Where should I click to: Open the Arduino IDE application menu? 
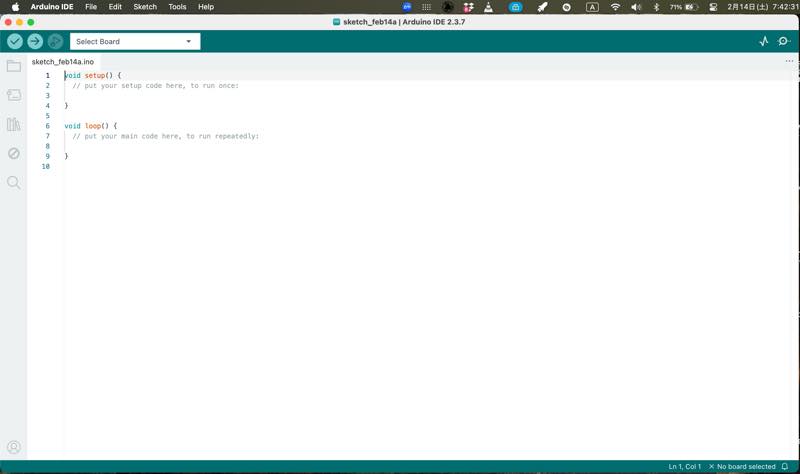tap(52, 7)
